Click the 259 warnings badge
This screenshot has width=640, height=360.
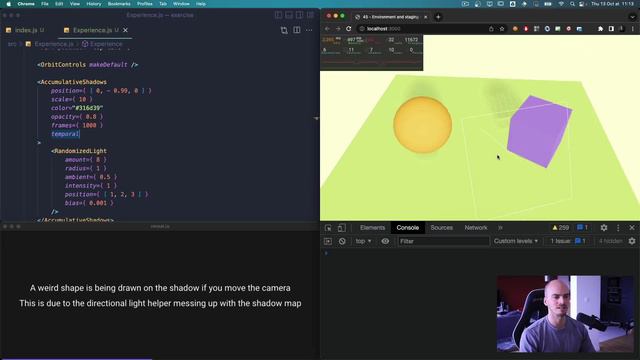(560, 228)
